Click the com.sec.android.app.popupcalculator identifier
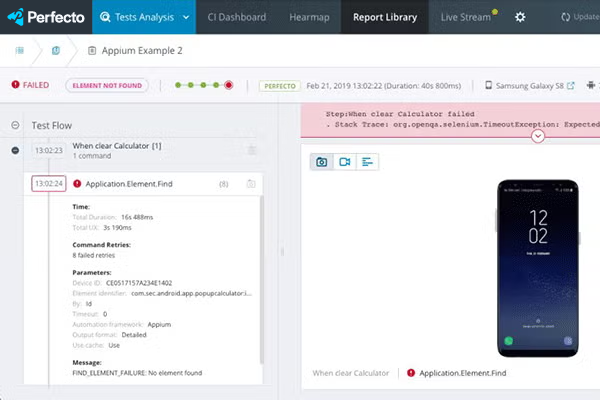The height and width of the screenshot is (400, 600). [x=191, y=293]
